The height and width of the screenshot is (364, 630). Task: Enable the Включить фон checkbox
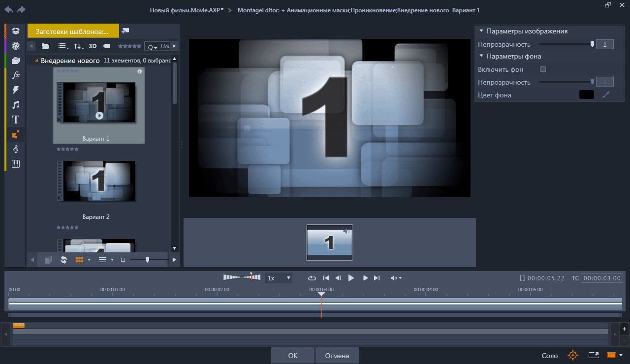tap(543, 69)
